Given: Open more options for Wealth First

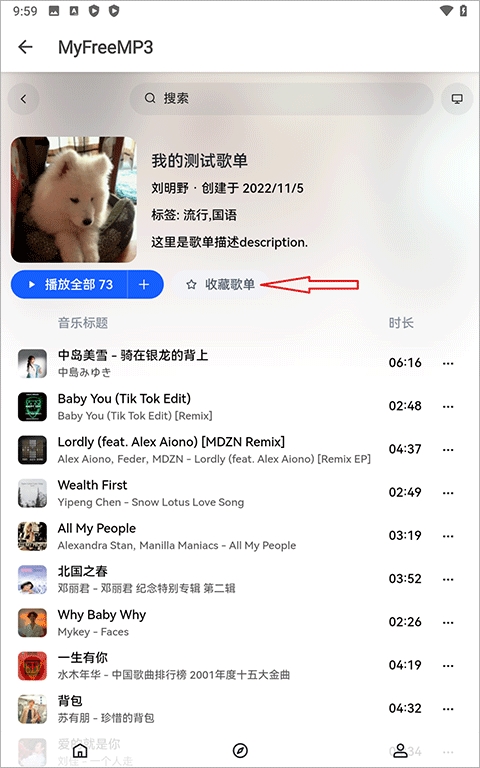Looking at the screenshot, I should click(x=448, y=493).
